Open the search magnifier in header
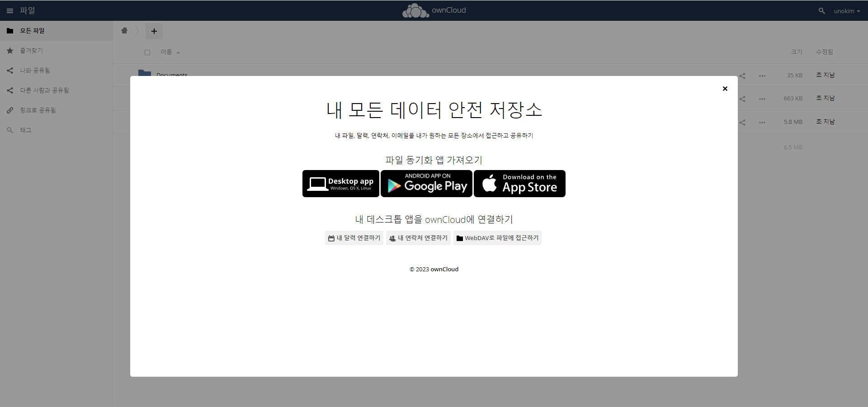The height and width of the screenshot is (407, 868). pos(821,11)
